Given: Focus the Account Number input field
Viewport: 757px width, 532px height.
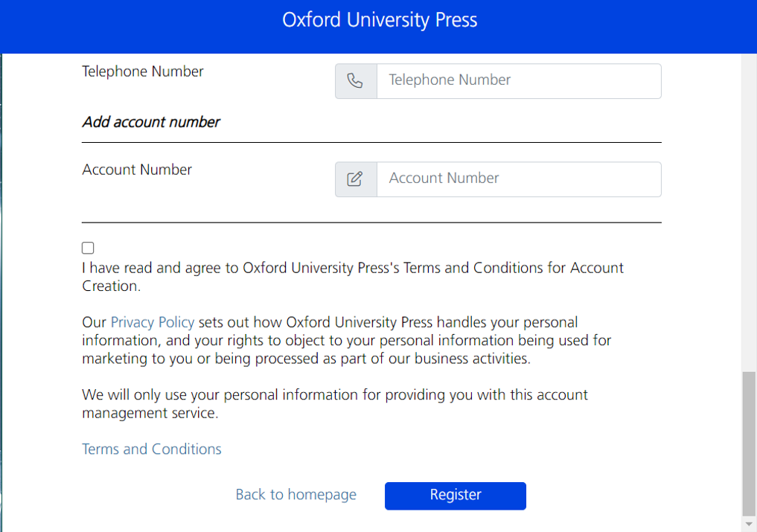Looking at the screenshot, I should click(x=519, y=179).
